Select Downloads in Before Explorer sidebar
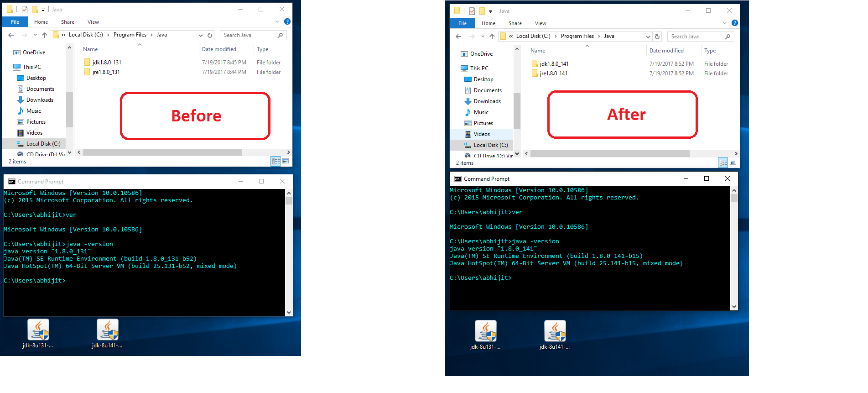The width and height of the screenshot is (868, 393). (x=35, y=100)
